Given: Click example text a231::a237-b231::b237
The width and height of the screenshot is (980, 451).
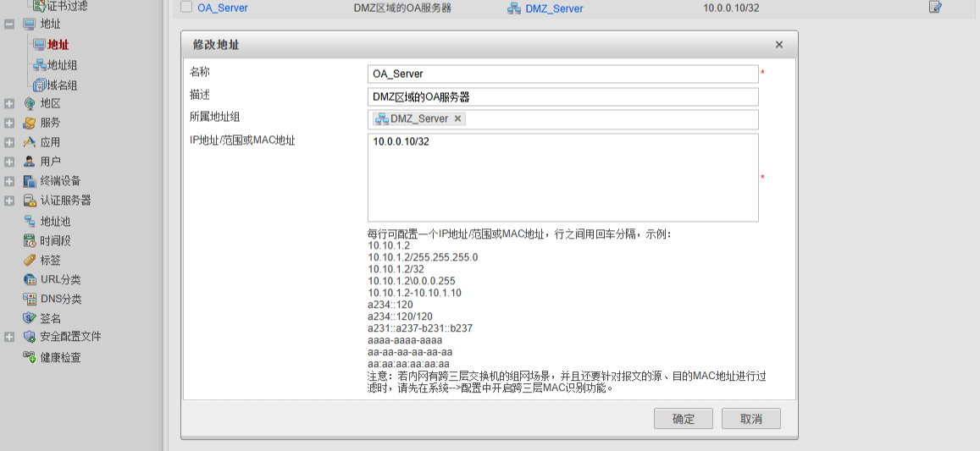Looking at the screenshot, I should [x=420, y=328].
